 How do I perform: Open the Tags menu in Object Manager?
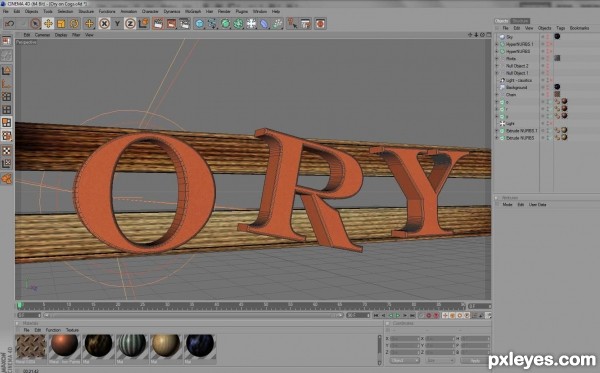561,28
